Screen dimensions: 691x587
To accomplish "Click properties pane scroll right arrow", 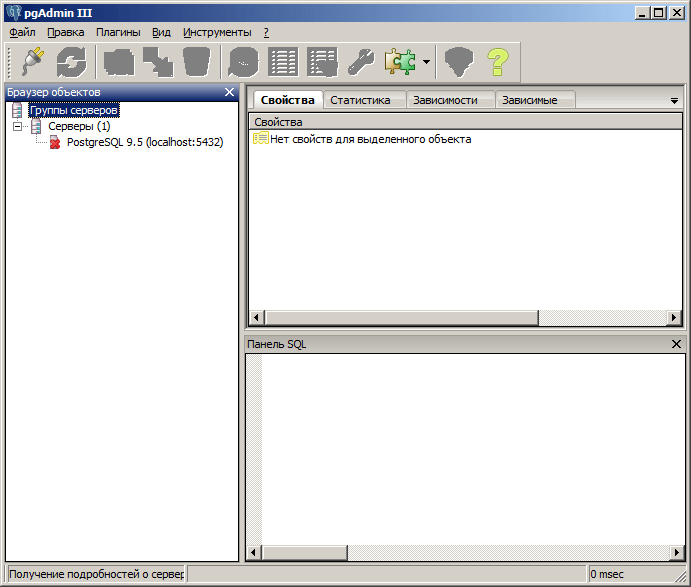I will [x=674, y=317].
